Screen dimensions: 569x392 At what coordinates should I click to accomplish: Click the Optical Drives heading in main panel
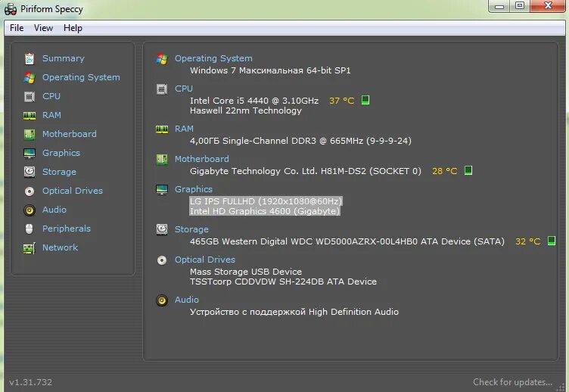coord(205,260)
